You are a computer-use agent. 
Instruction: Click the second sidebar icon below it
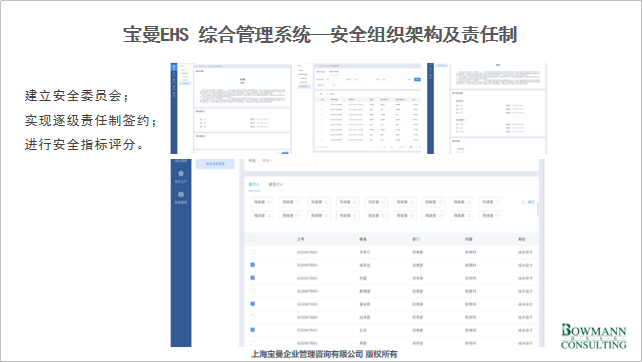[181, 194]
